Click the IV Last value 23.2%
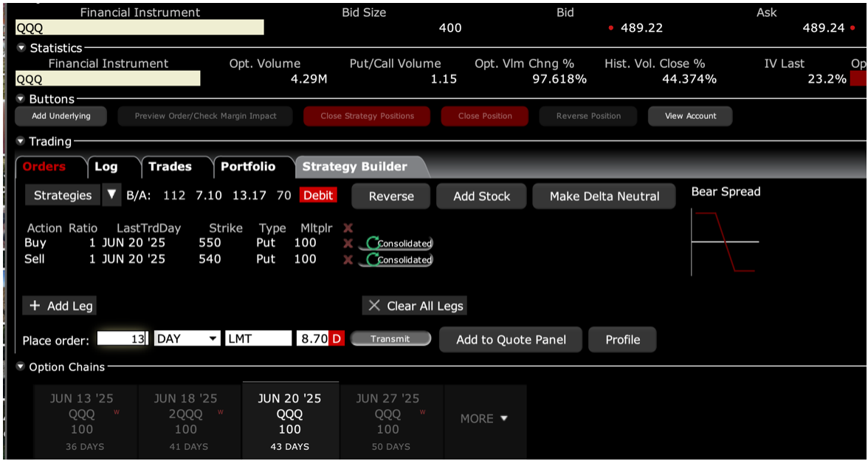The image size is (868, 461). tap(827, 79)
